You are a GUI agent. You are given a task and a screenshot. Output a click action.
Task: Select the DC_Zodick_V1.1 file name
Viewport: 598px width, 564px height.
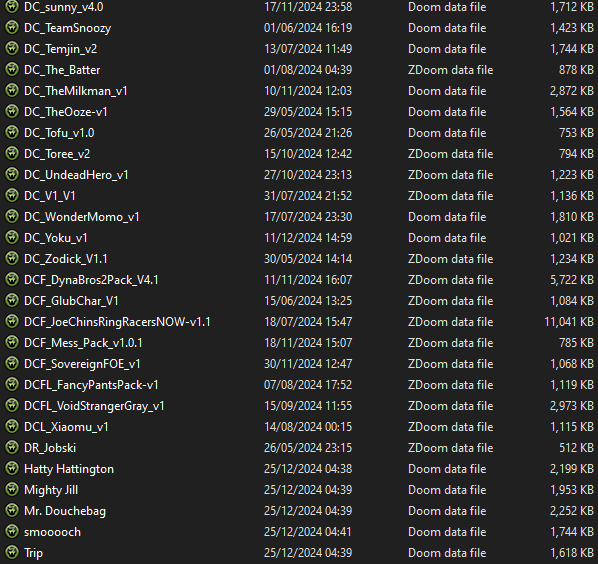point(66,259)
